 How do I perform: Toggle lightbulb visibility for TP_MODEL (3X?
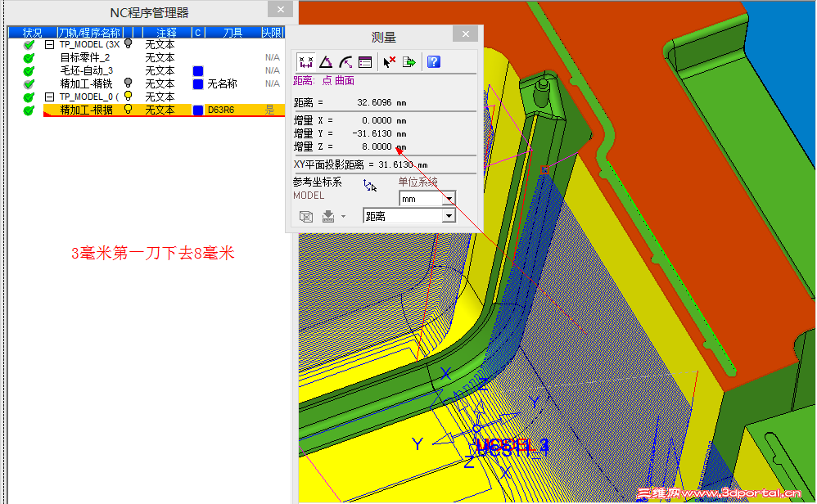click(128, 43)
